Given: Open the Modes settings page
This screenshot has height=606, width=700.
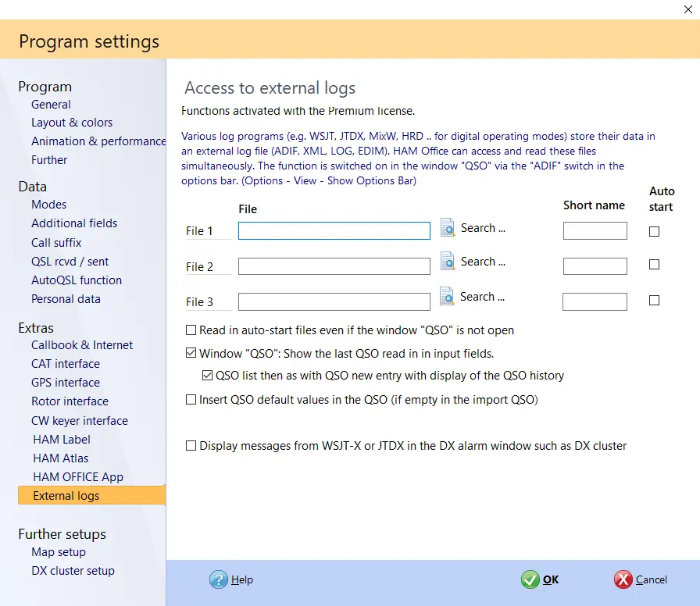Looking at the screenshot, I should [x=48, y=205].
